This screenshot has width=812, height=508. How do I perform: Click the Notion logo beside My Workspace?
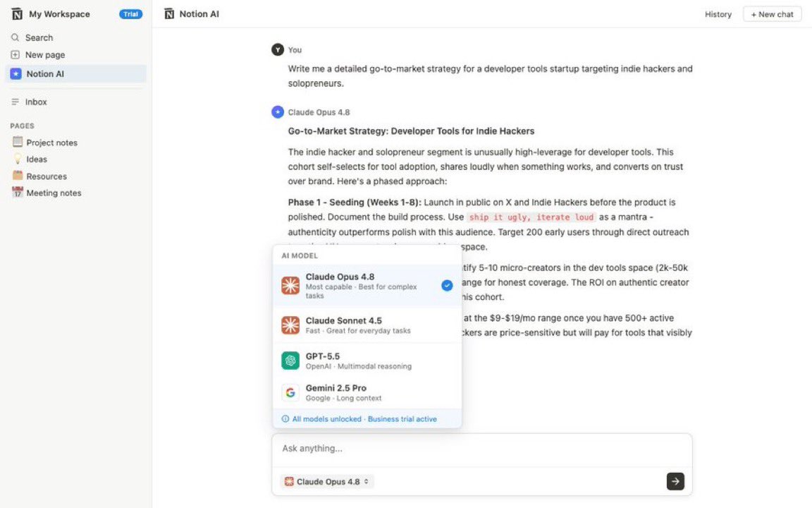pos(17,14)
